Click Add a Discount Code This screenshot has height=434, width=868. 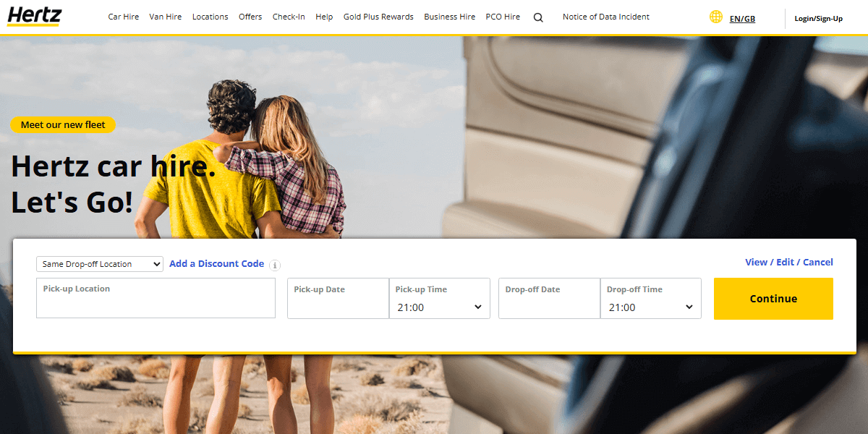pos(217,264)
